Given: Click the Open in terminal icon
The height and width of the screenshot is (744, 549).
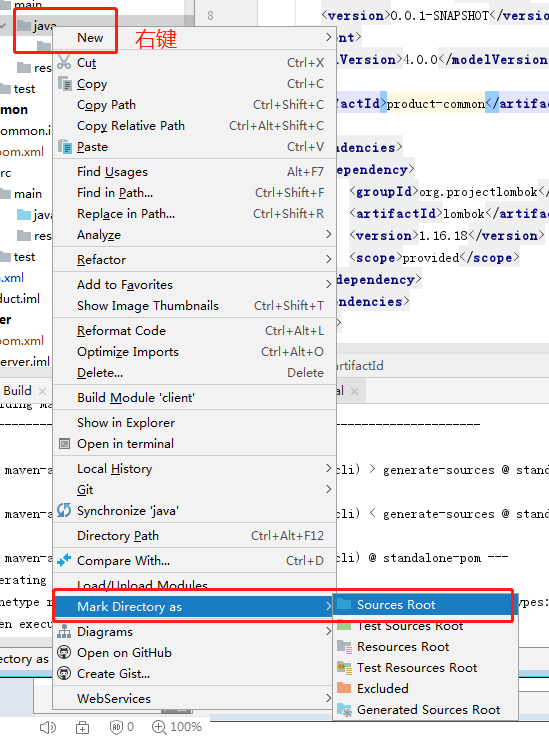Looking at the screenshot, I should [x=64, y=444].
